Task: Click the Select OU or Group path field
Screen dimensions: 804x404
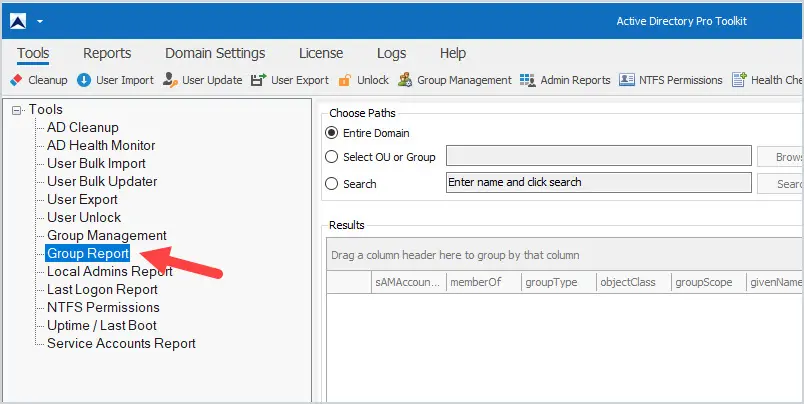Action: 599,156
